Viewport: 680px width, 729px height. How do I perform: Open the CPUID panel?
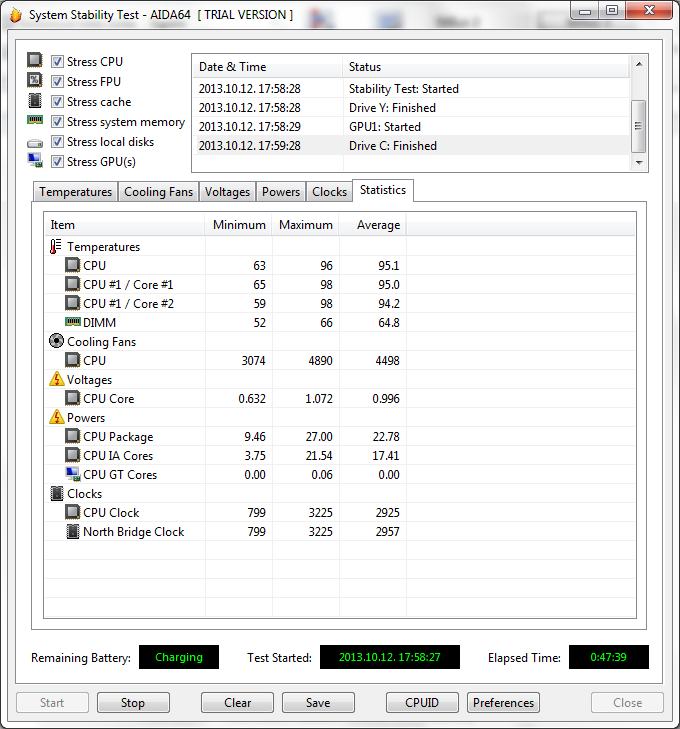(x=422, y=702)
